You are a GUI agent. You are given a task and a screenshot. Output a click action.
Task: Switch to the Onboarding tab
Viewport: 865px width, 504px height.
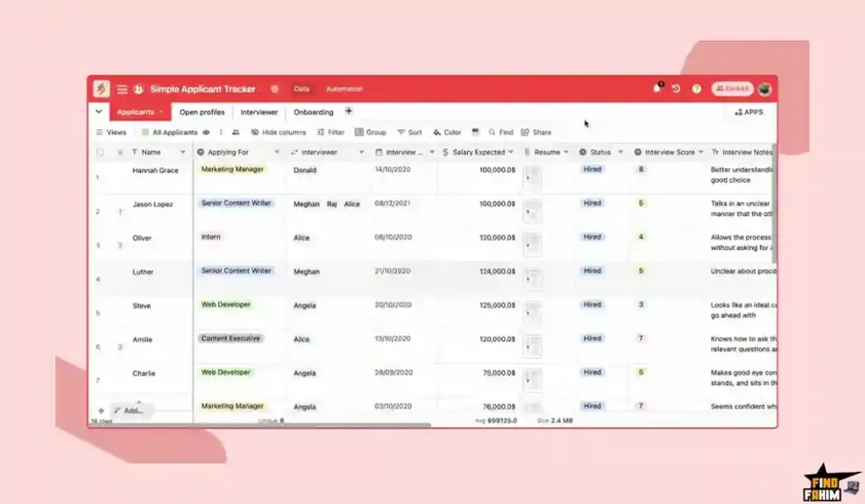[x=313, y=111]
